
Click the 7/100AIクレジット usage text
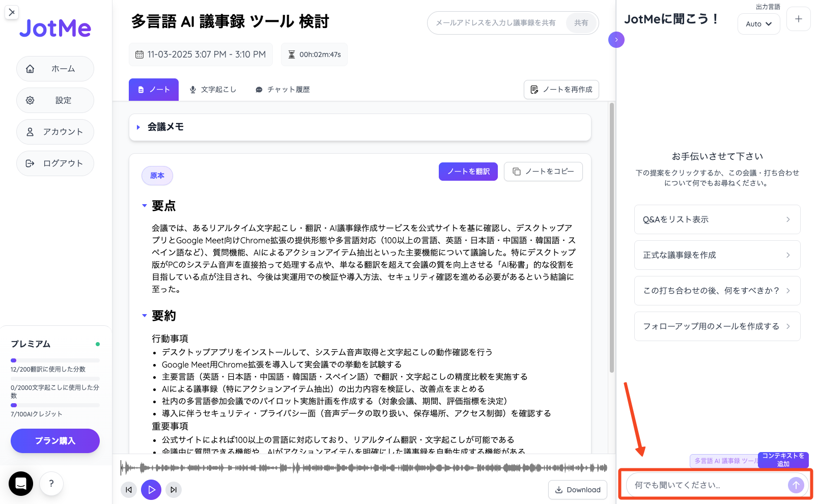coord(37,414)
